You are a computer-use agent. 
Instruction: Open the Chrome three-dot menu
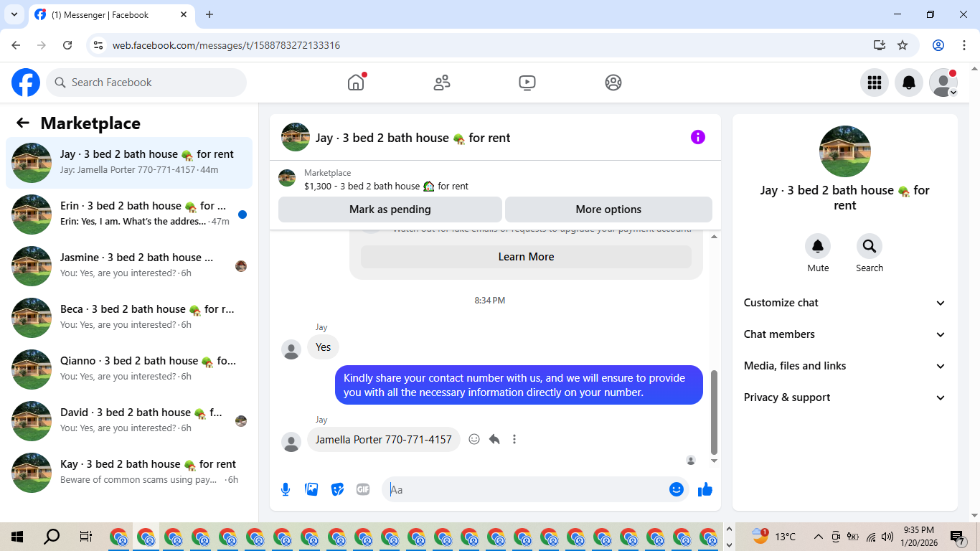pos(963,45)
